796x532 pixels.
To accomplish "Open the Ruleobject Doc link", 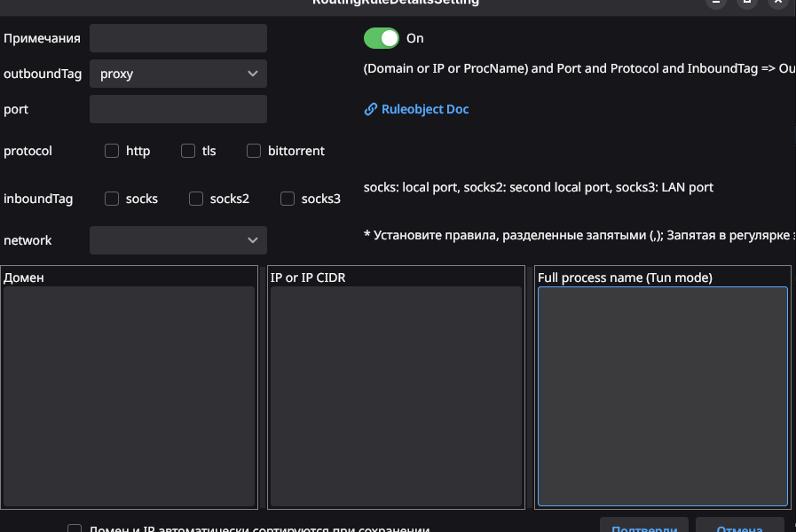I will [x=425, y=109].
